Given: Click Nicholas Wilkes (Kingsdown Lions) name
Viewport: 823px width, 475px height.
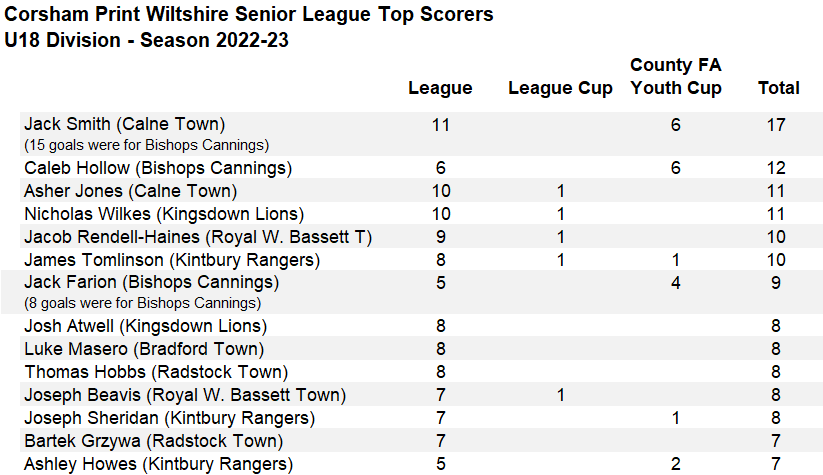Looking at the screenshot, I should coord(164,214).
